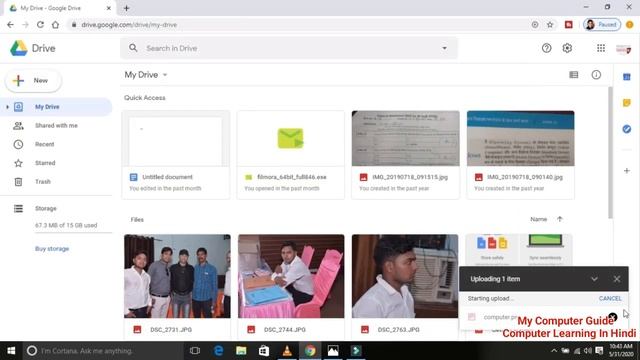Show the view details info icon
Viewport: 640px width, 360px height.
(x=596, y=75)
